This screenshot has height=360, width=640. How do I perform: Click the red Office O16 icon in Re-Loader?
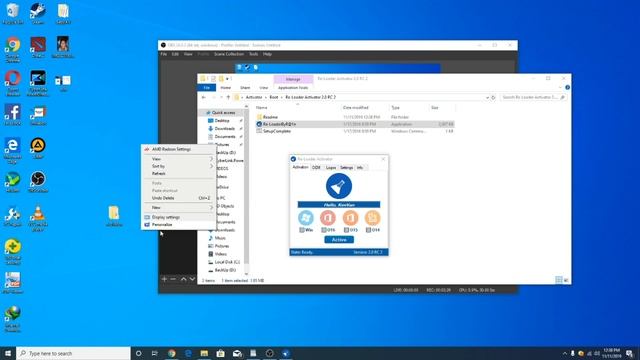328,218
